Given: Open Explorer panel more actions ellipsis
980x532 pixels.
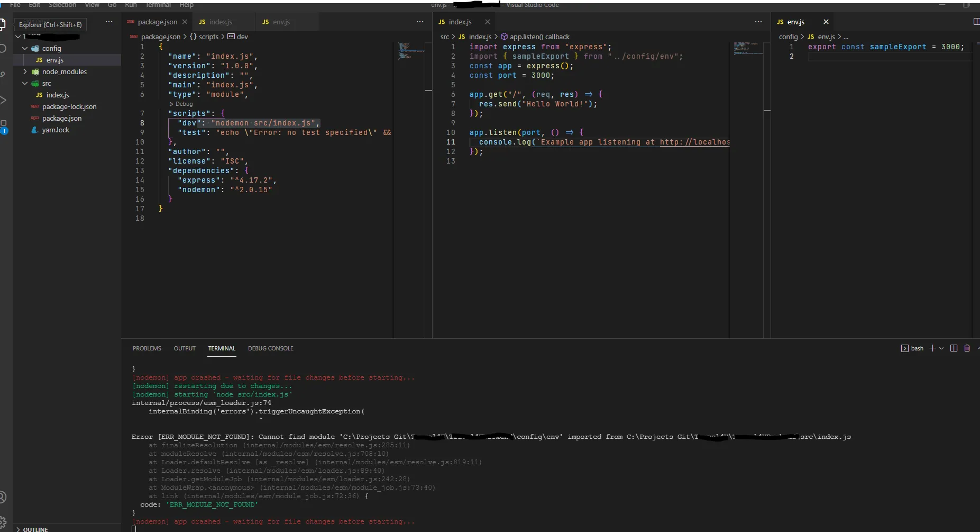Looking at the screenshot, I should pos(109,22).
